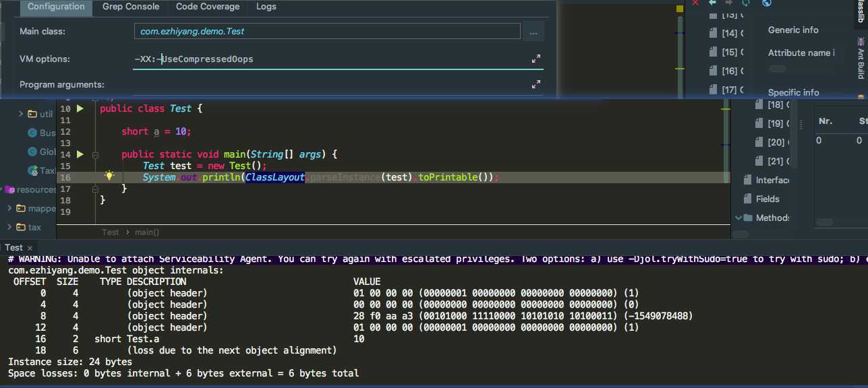Click the Test breadcrumb below the editor
The width and height of the screenshot is (868, 388).
click(x=111, y=232)
